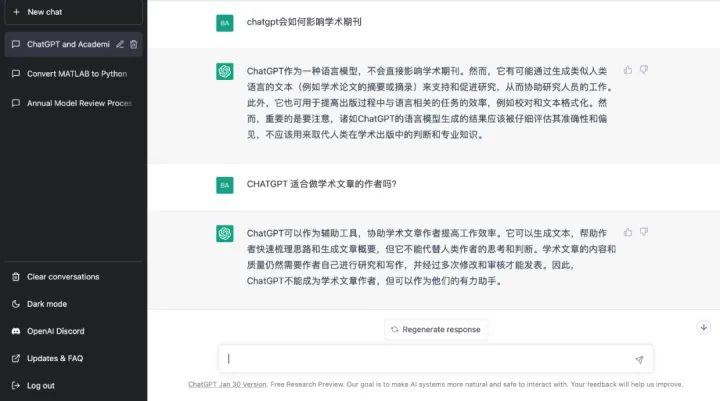This screenshot has width=720, height=401.
Task: Click Log out
Action: (73, 385)
